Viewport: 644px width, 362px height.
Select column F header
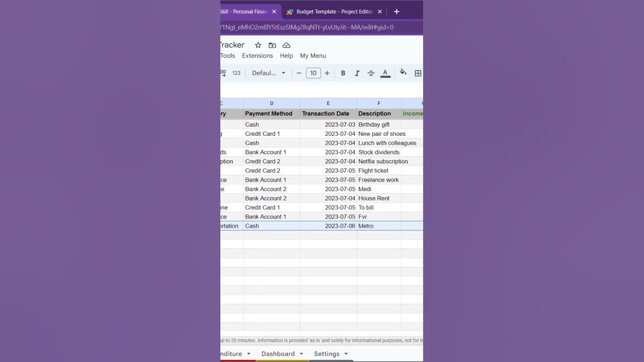point(379,103)
